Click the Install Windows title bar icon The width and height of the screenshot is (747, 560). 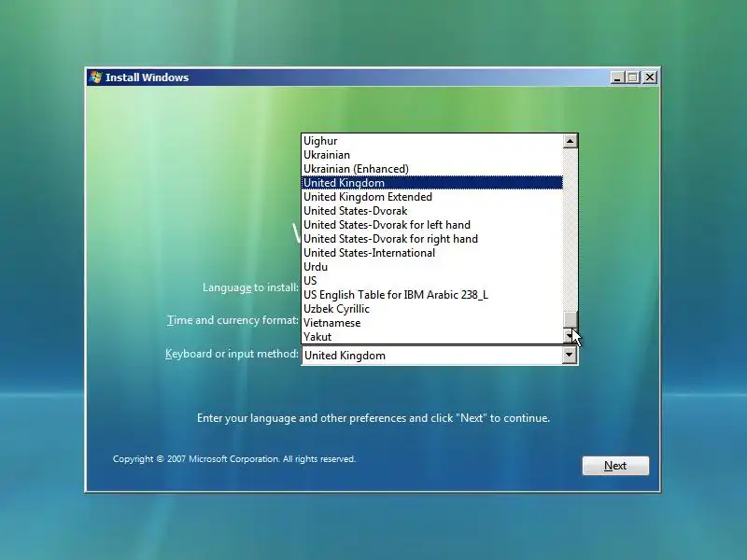96,77
